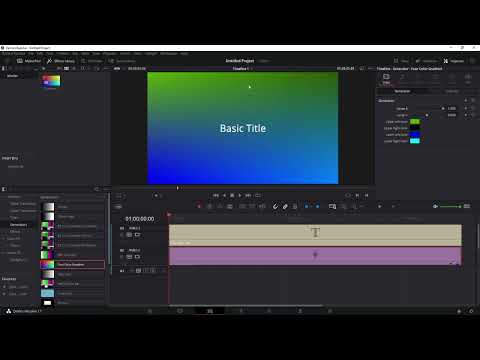Toggle Position Lock in timeline toolbar
The image size is (480, 360).
(x=295, y=206)
